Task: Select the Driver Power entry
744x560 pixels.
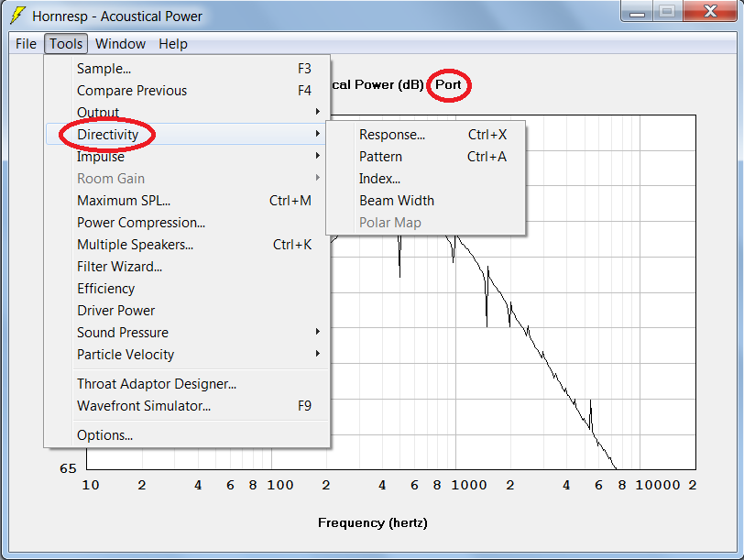Action: [188, 311]
